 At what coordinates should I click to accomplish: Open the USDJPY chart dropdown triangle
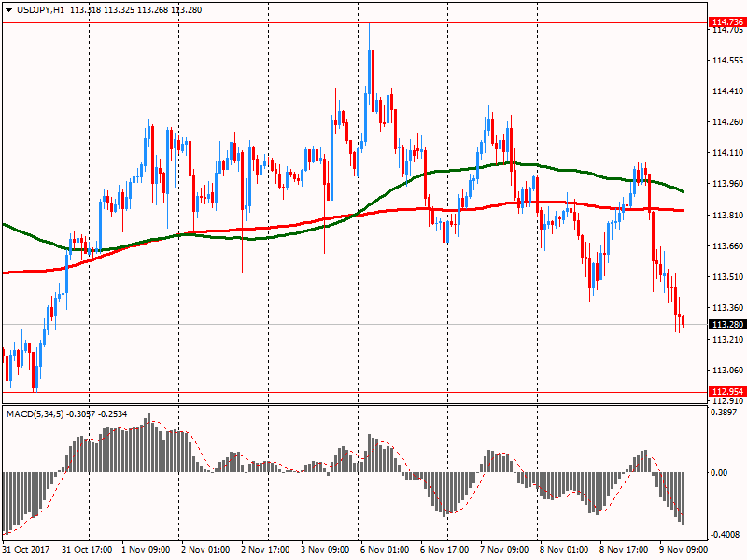pos(9,10)
